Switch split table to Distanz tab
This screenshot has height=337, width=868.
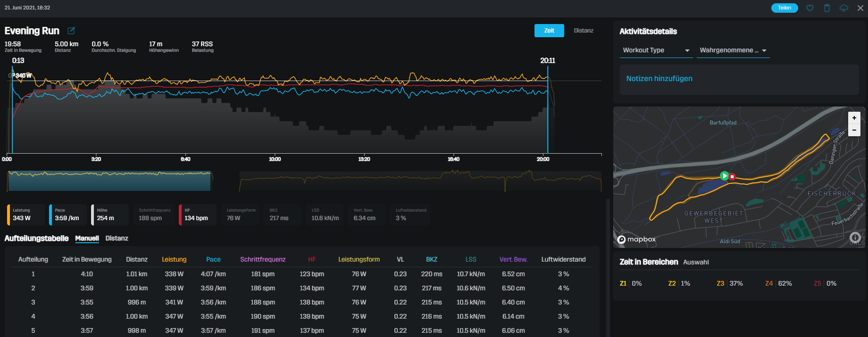[x=117, y=238]
